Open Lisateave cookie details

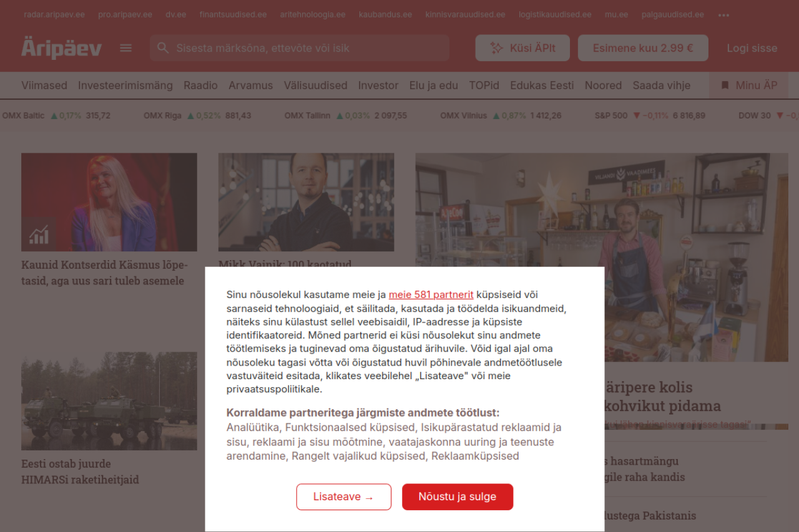click(344, 497)
